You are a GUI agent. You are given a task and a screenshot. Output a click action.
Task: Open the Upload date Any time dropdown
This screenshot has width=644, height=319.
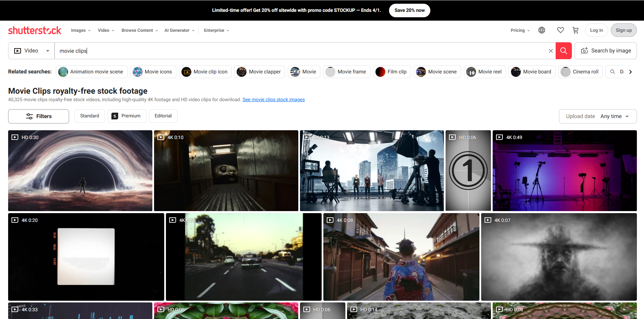click(598, 116)
